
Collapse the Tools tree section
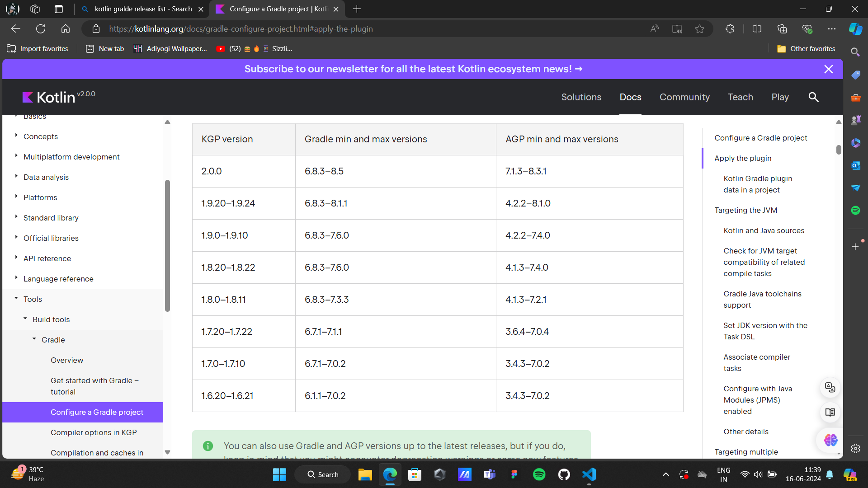click(x=16, y=298)
